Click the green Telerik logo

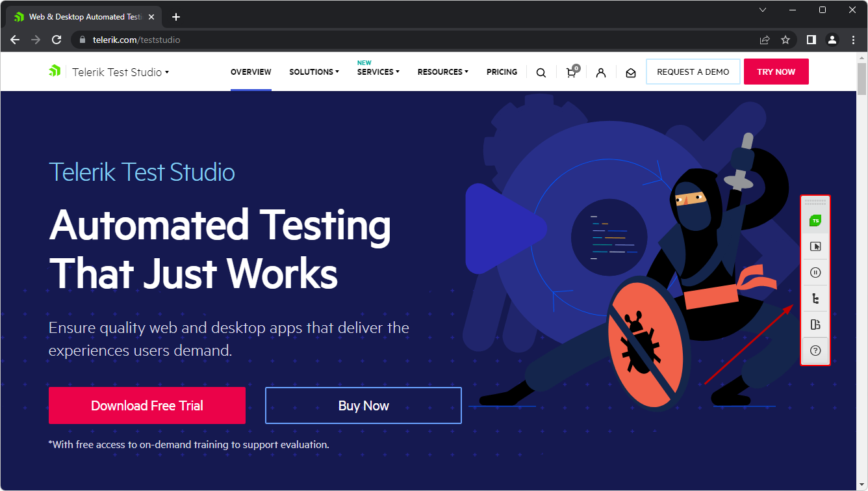coord(55,71)
